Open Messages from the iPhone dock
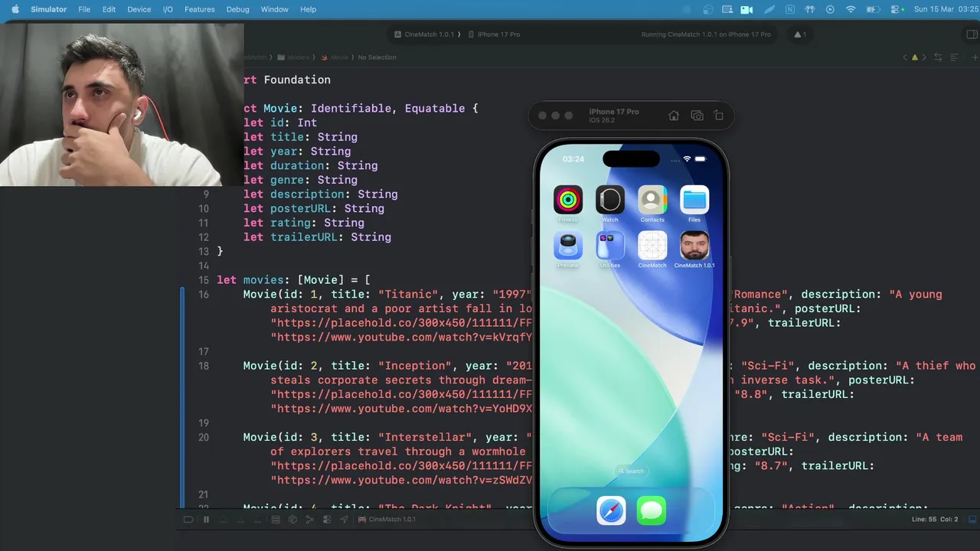Viewport: 980px width, 551px height. (x=652, y=510)
